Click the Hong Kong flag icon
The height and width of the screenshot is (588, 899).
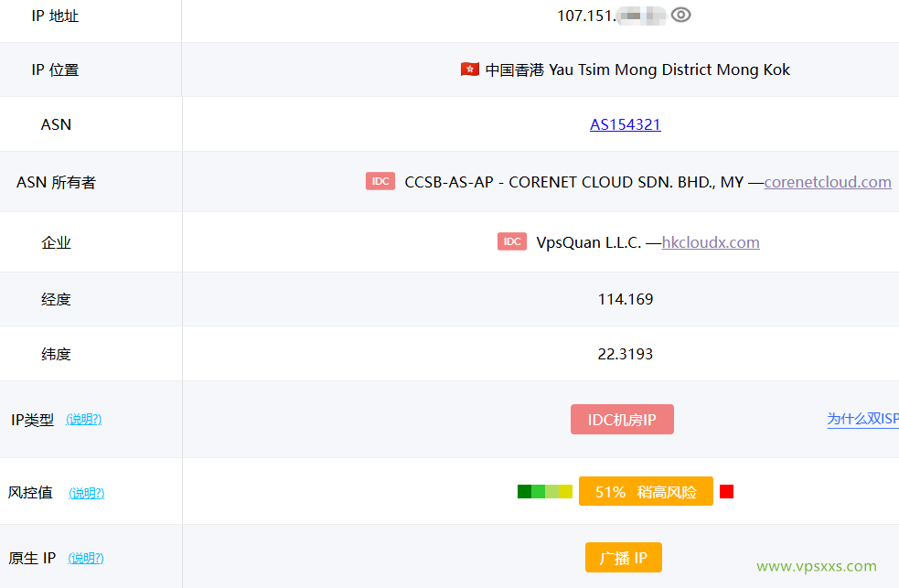469,69
